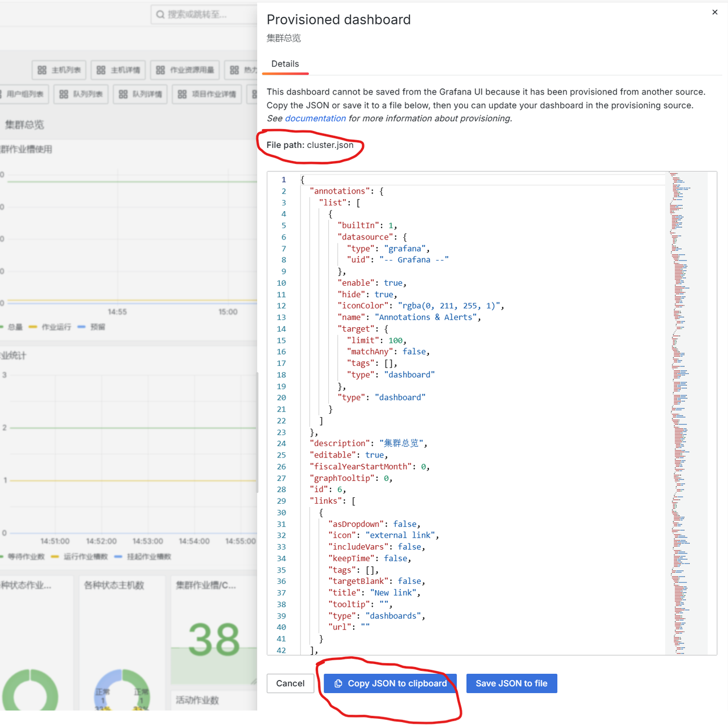Click grid icon on 主机详情 link

click(x=101, y=70)
